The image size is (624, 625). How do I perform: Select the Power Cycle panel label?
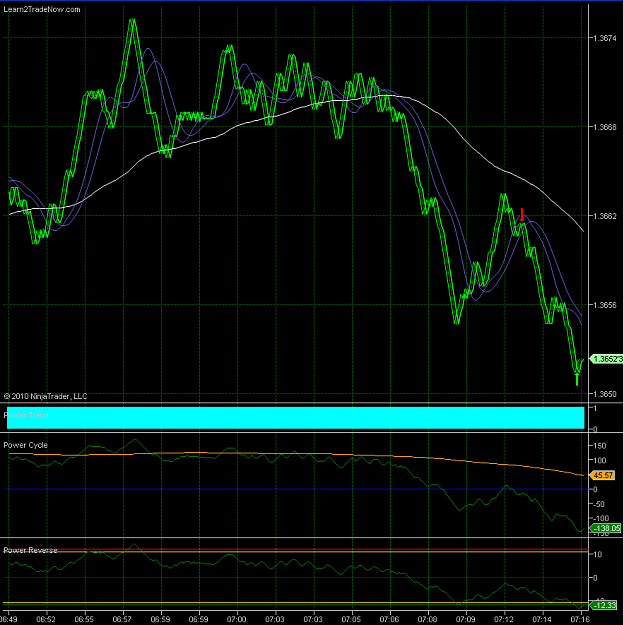coord(26,445)
